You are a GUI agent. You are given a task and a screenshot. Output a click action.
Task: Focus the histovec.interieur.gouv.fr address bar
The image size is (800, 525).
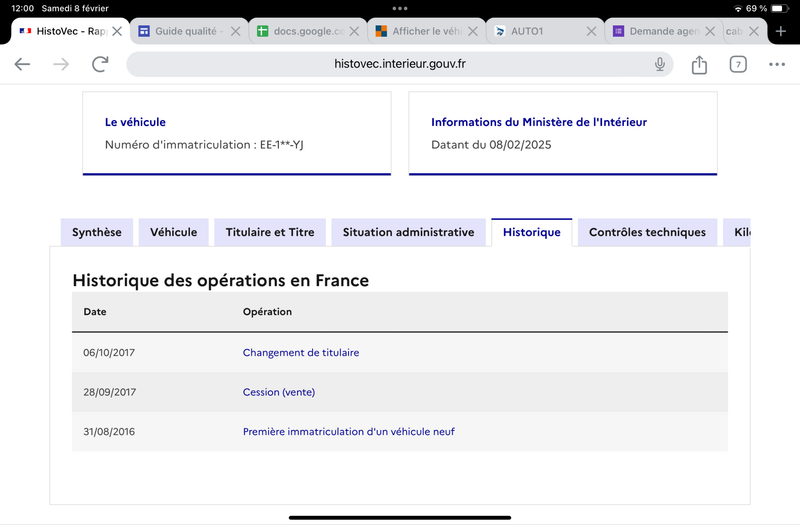(x=399, y=64)
